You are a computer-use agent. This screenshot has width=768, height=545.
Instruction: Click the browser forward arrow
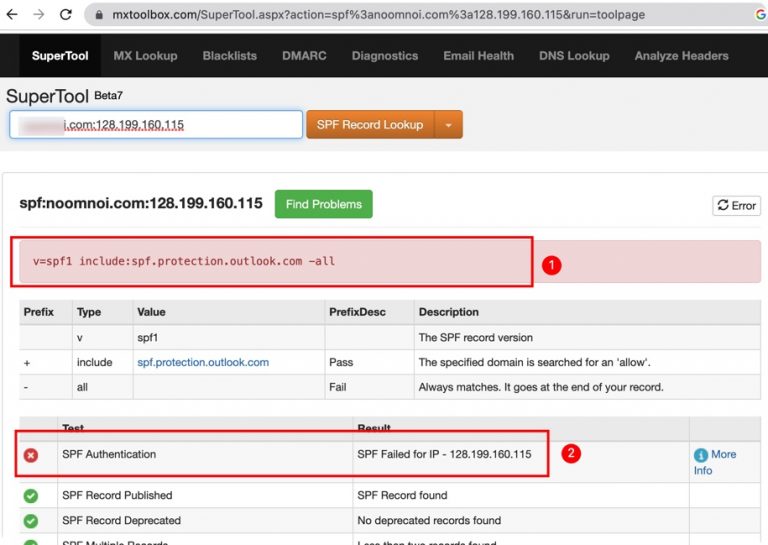38,15
